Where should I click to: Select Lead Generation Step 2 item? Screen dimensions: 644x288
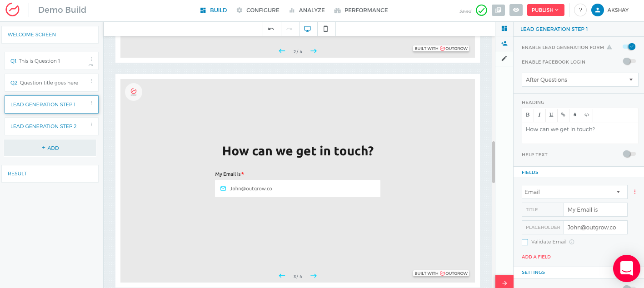[x=51, y=126]
